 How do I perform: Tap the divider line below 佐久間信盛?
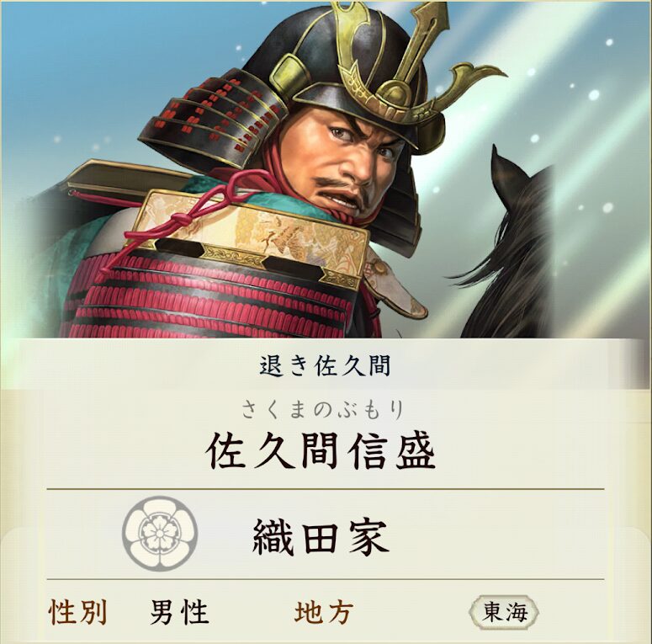pos(326,489)
